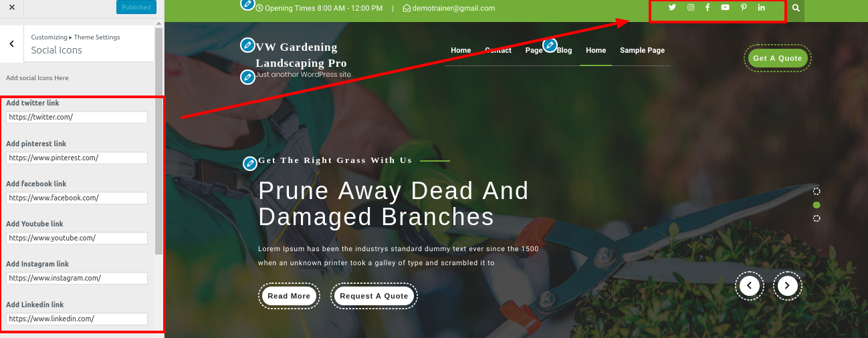Click the Read More button
The height and width of the screenshot is (338, 868).
click(x=289, y=296)
